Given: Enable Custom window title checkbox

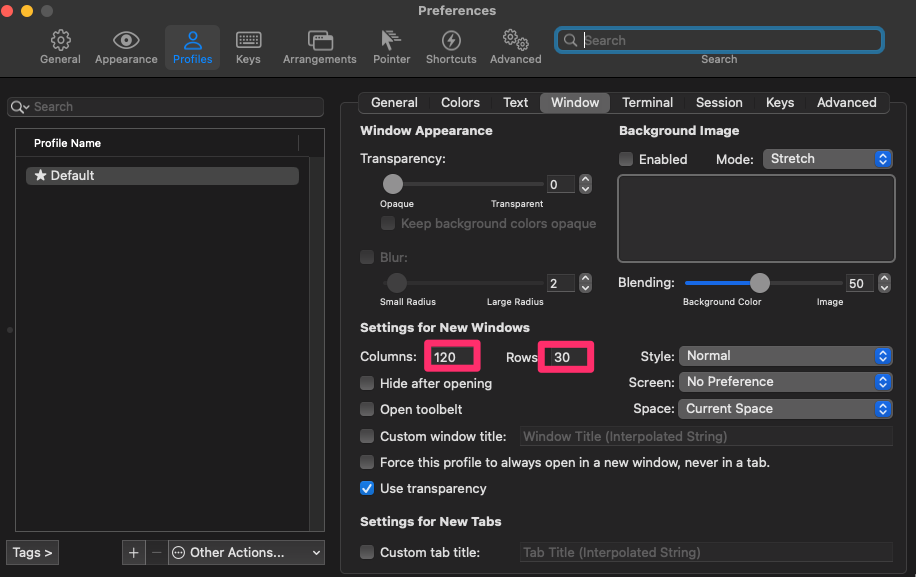Looking at the screenshot, I should coord(367,436).
